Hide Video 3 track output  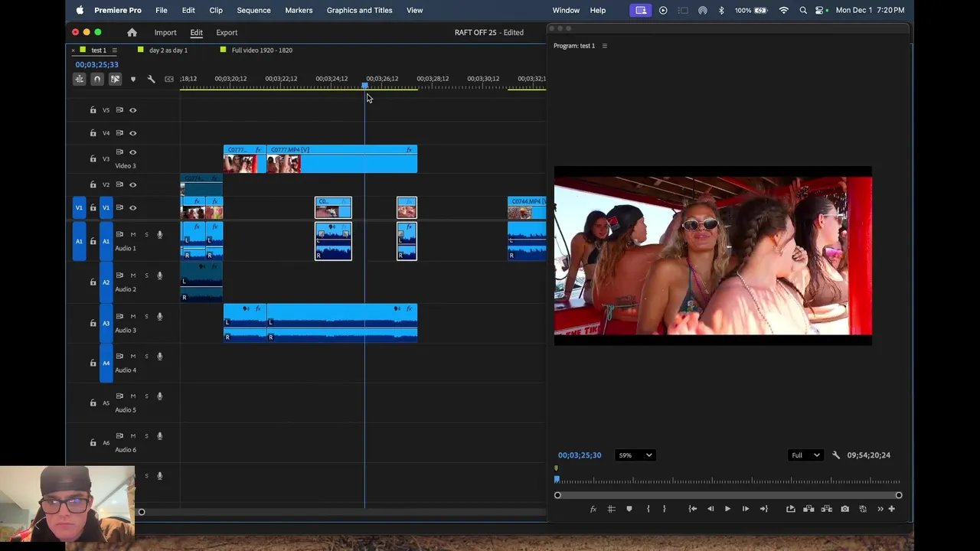132,152
